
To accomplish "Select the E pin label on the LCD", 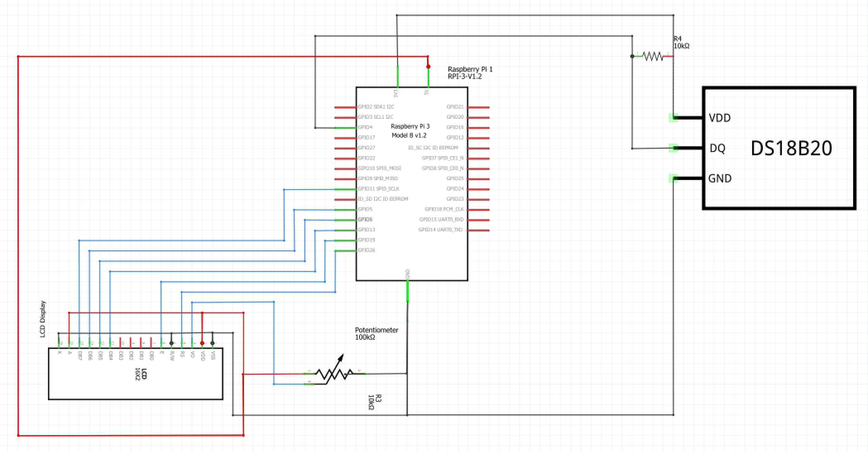I will 162,353.
